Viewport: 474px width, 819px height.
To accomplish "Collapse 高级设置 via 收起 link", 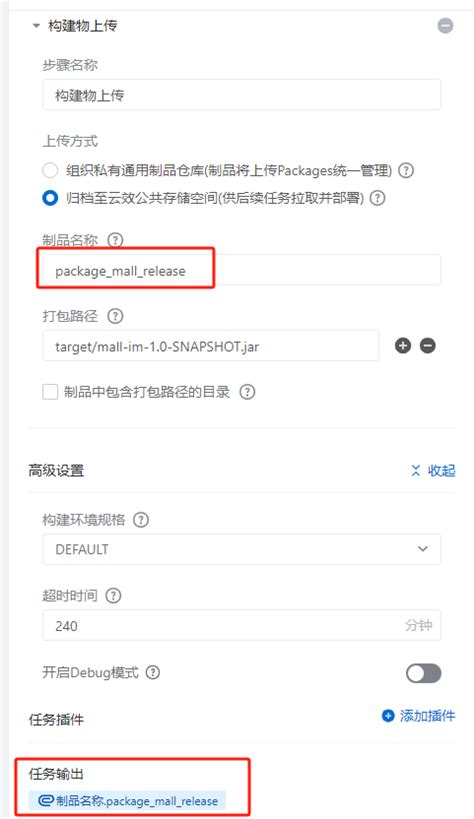I will coord(433,471).
